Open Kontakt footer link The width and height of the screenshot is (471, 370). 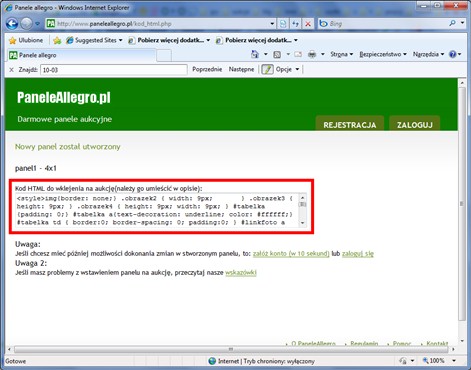[x=437, y=343]
